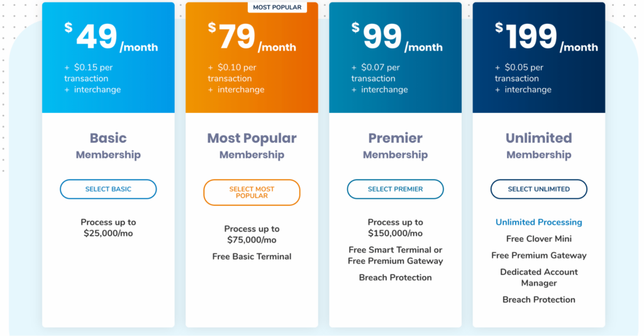Click the $79 /month price header
Screen dimensions: 644x336
[252, 37]
